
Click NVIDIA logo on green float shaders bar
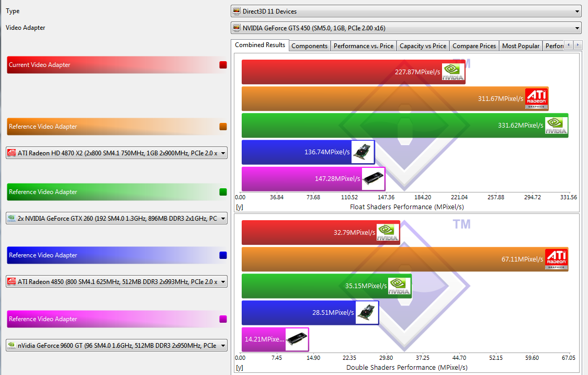(556, 125)
